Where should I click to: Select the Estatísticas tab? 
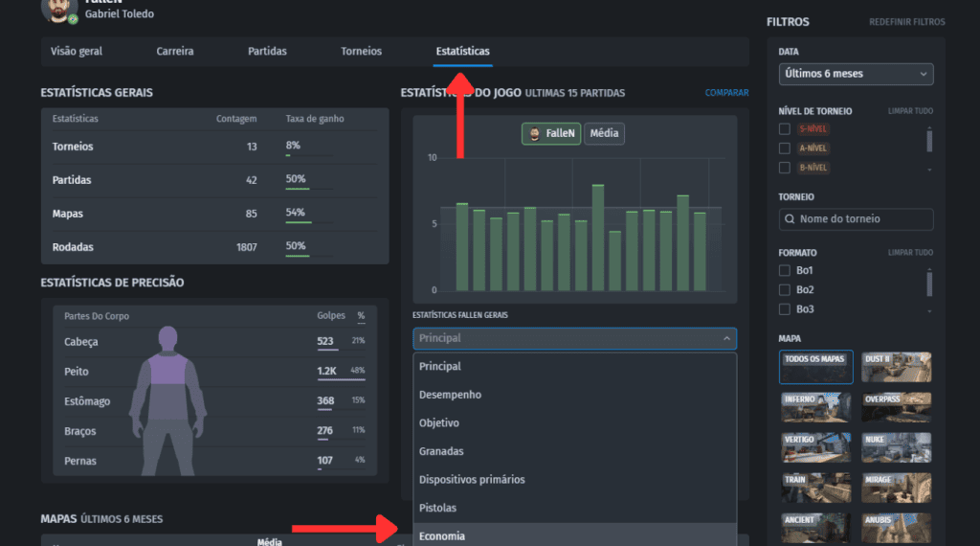pyautogui.click(x=462, y=52)
